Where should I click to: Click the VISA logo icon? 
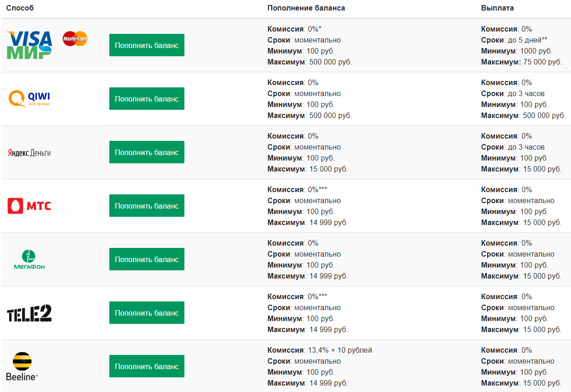click(x=29, y=38)
